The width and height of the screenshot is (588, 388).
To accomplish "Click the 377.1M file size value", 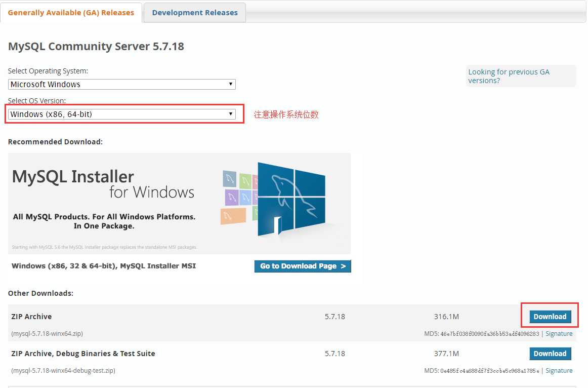I will (446, 354).
